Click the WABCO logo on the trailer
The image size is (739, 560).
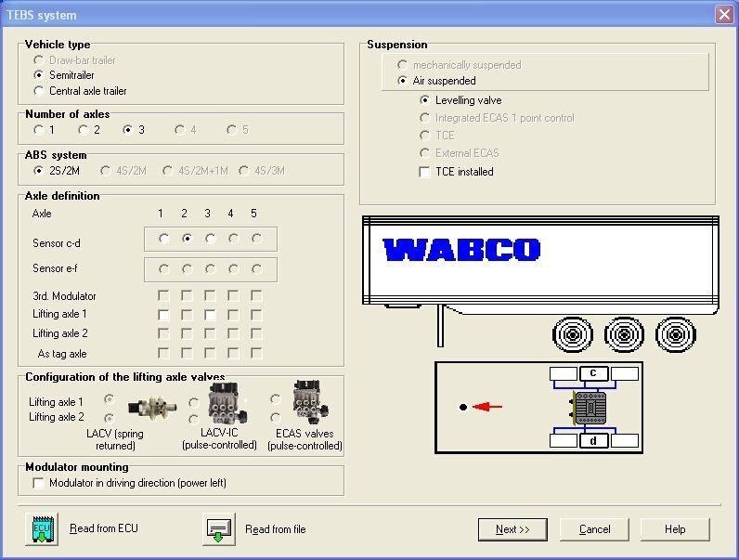click(461, 250)
